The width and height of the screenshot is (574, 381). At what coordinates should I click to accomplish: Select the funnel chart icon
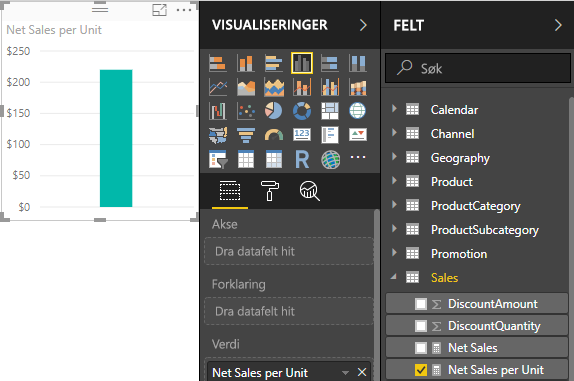tap(246, 135)
